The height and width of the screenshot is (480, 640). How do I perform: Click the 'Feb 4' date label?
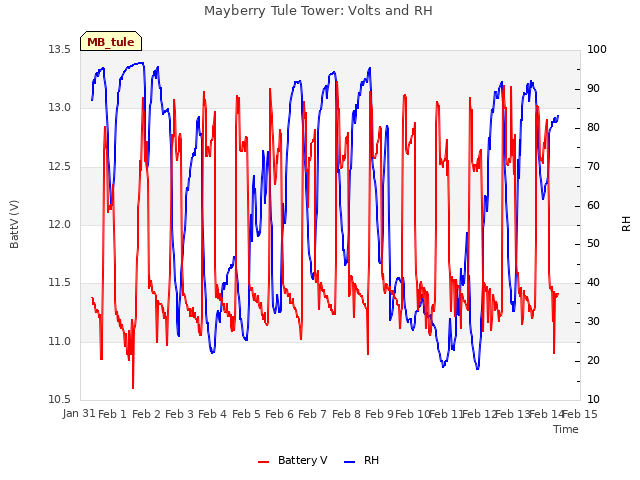(213, 414)
